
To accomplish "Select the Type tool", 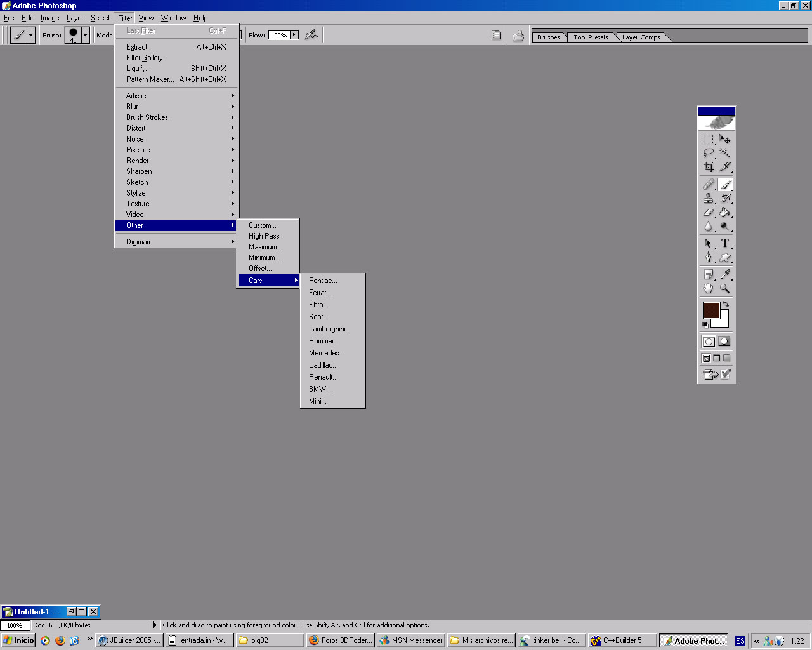I will tap(725, 243).
